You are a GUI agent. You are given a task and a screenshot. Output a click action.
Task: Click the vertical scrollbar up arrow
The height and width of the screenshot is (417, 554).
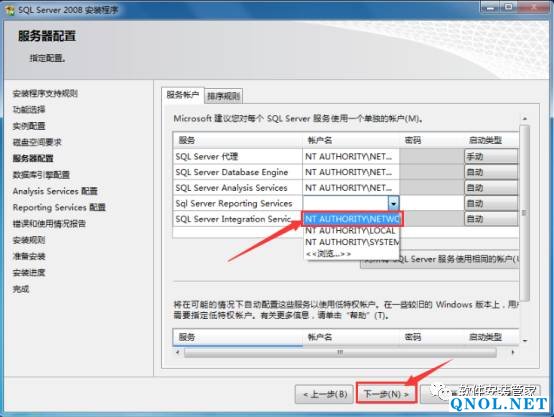[525, 119]
